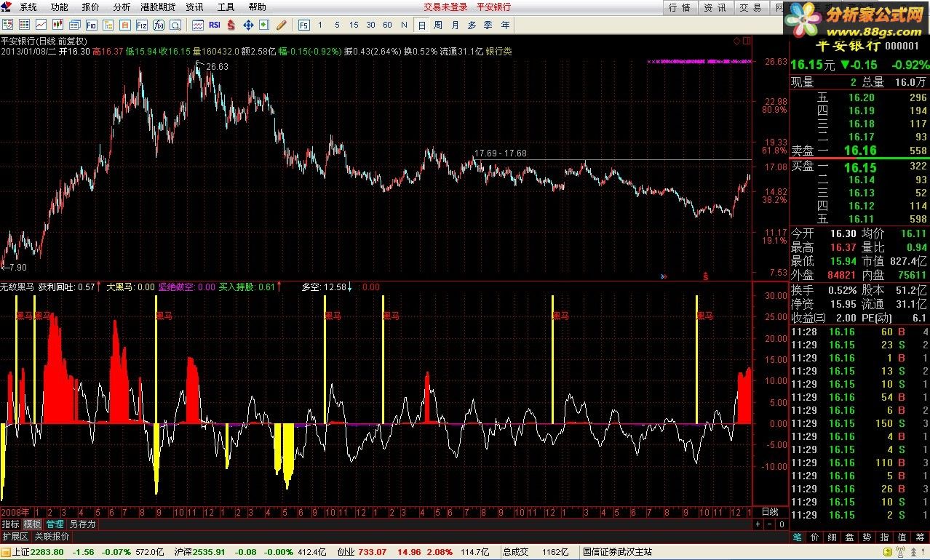The image size is (930, 560).
Task: Select daily 日 period
Action: (x=421, y=25)
